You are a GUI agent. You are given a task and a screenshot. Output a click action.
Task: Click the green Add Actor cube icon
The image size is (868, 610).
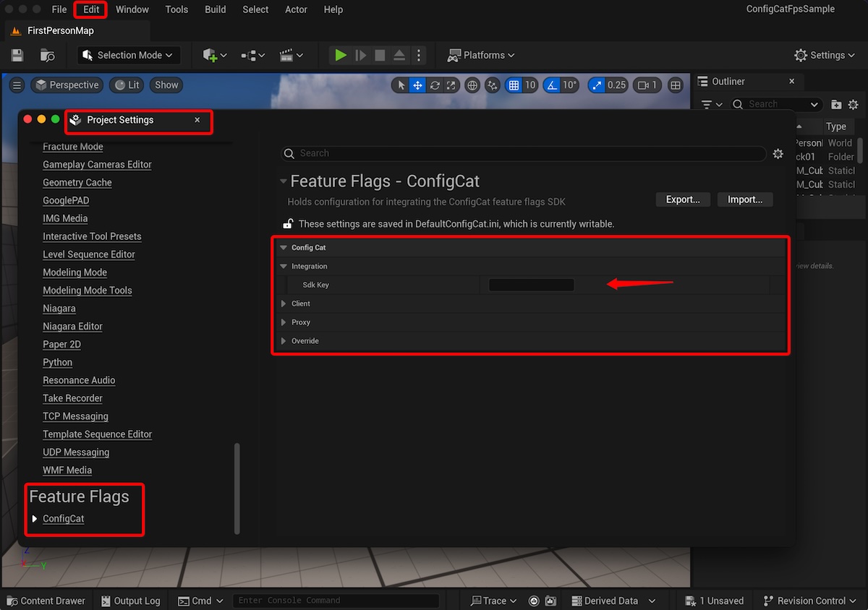tap(210, 55)
